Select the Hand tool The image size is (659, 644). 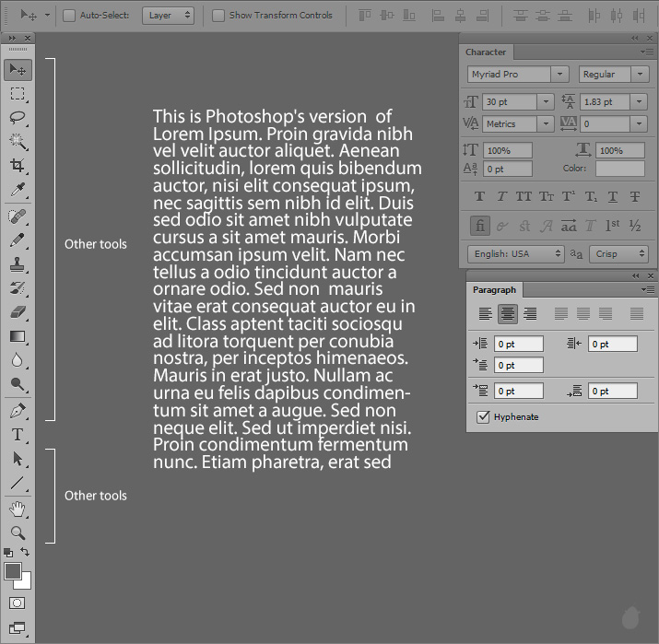[18, 509]
